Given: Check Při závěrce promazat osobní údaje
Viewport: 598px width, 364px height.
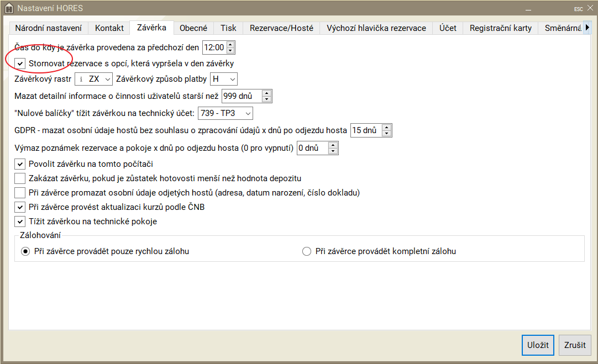Looking at the screenshot, I should click(20, 193).
